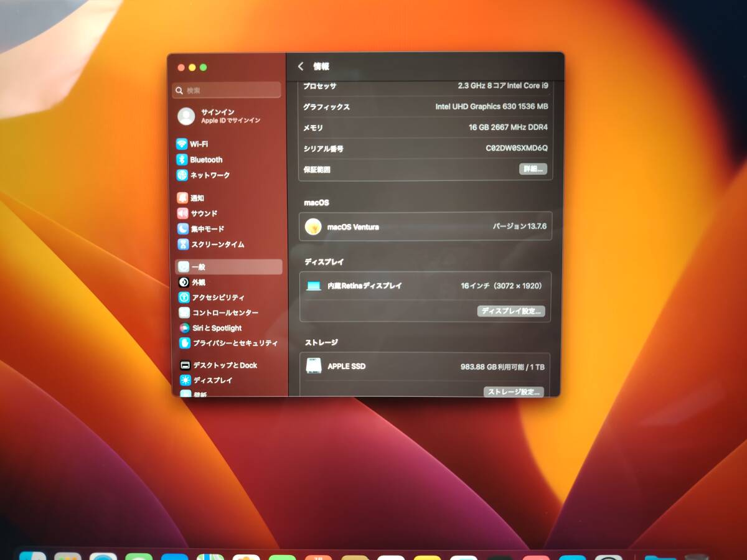Select the バージョン13.7.6 text

point(520,226)
